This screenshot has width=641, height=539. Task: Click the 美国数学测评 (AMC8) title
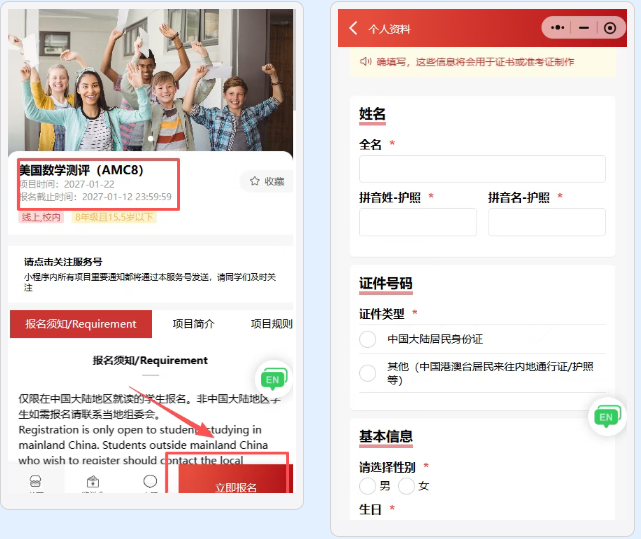(x=81, y=170)
